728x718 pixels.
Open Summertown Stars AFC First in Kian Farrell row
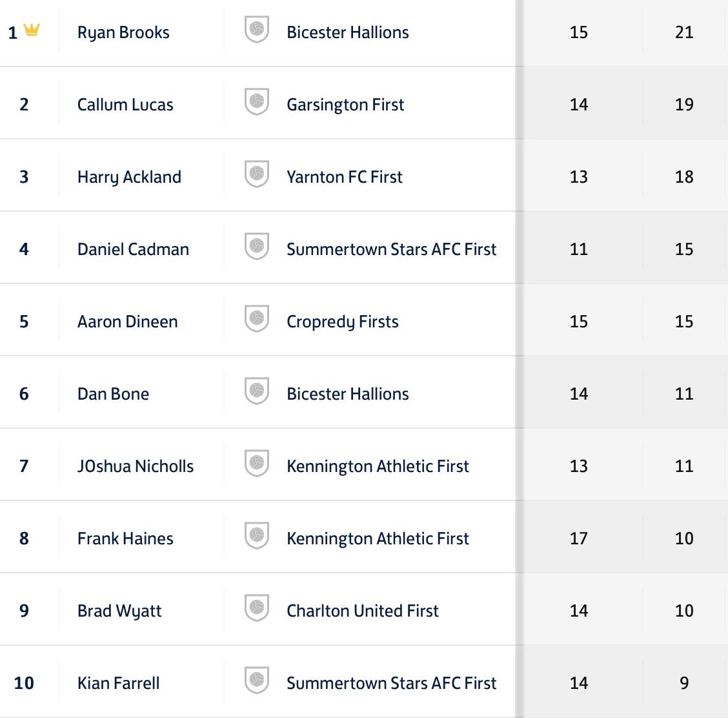click(x=391, y=683)
